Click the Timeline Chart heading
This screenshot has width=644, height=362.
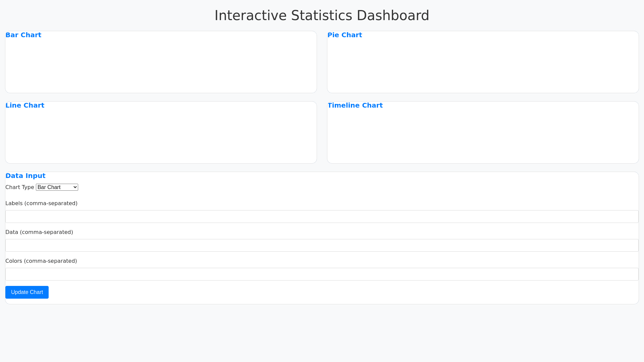click(x=355, y=106)
